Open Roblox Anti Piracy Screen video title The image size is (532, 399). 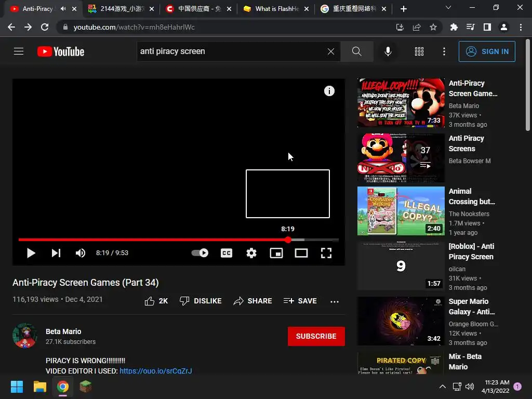pyautogui.click(x=471, y=251)
